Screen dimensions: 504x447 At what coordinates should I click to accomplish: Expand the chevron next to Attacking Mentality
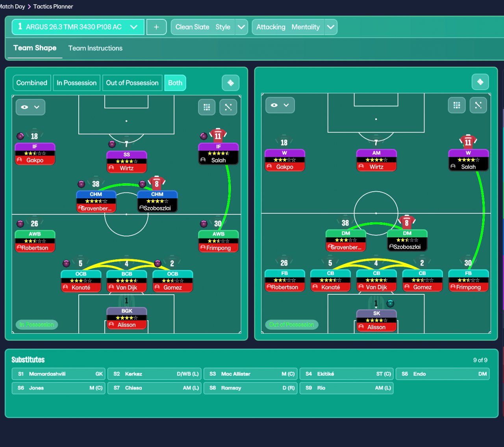pos(331,27)
